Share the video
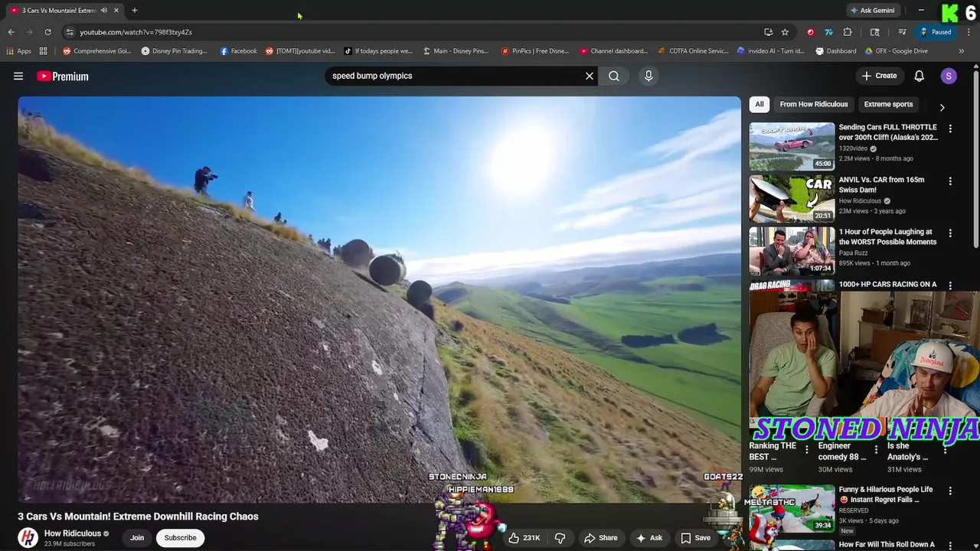Viewport: 980px width, 551px height. (601, 537)
